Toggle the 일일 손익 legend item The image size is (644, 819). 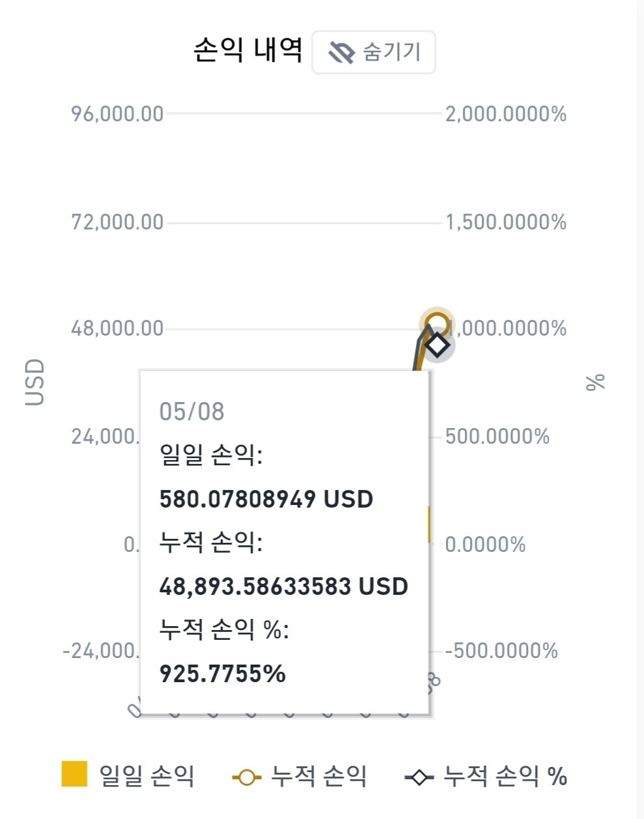pyautogui.click(x=128, y=775)
